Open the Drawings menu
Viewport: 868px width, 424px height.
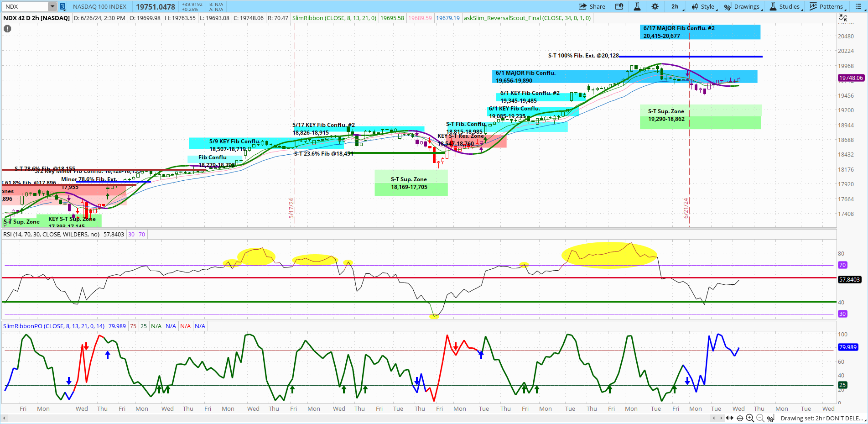point(743,6)
